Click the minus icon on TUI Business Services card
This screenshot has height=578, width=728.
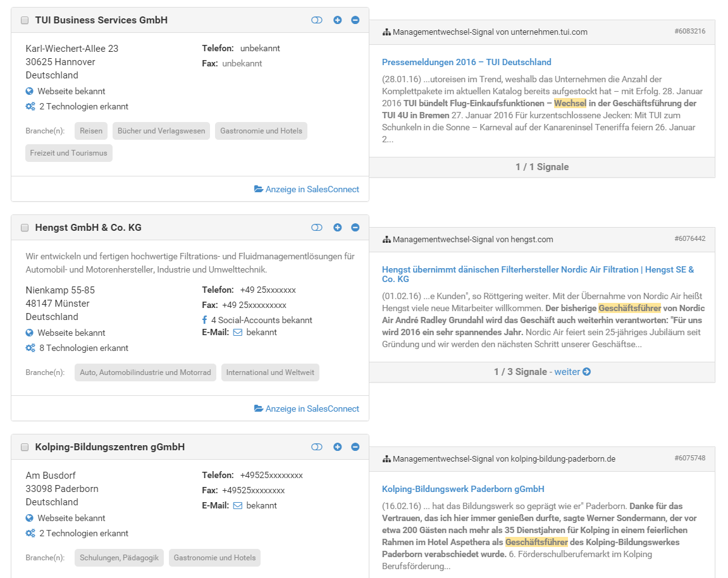pos(355,20)
